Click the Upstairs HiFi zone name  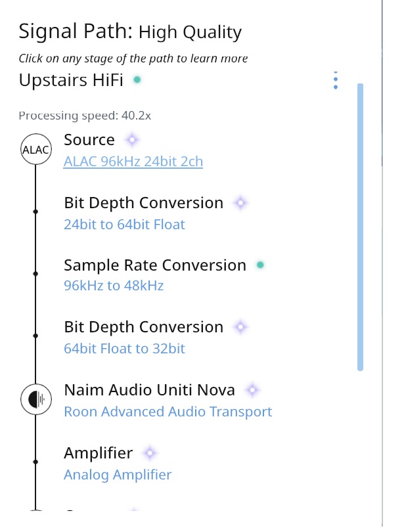pyautogui.click(x=71, y=80)
